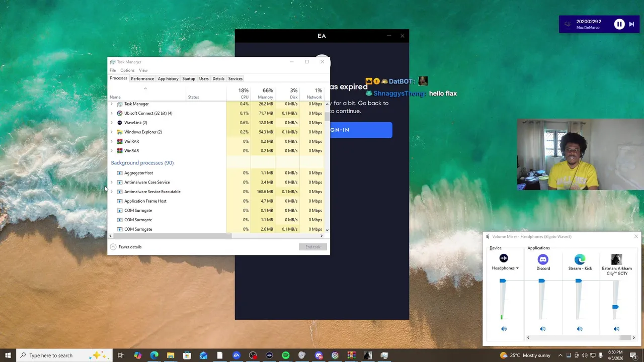644x362 pixels.
Task: Sort processes by the Disk column
Action: pyautogui.click(x=288, y=93)
